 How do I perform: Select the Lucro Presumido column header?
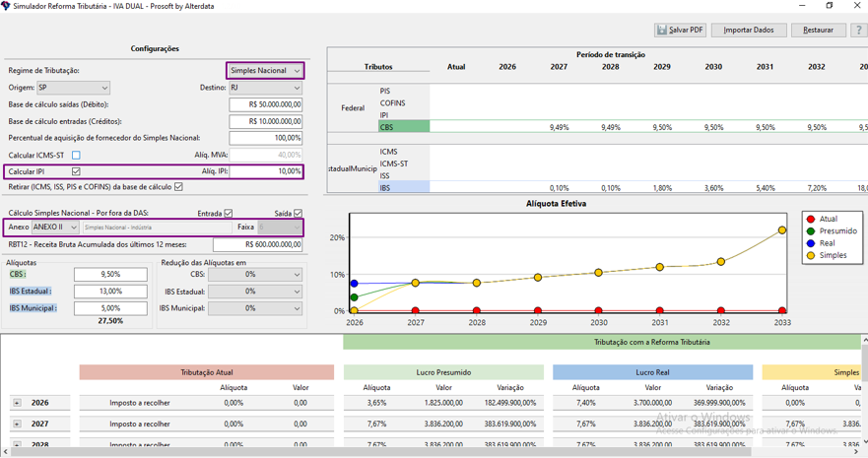coord(443,372)
